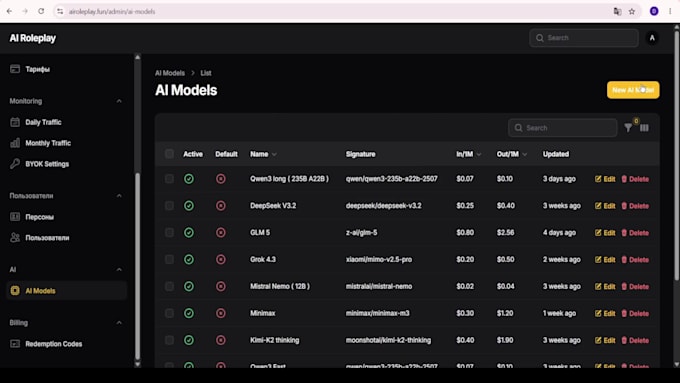Viewport: 680px width, 383px height.
Task: Sort the table by In/1M column
Action: coord(468,154)
